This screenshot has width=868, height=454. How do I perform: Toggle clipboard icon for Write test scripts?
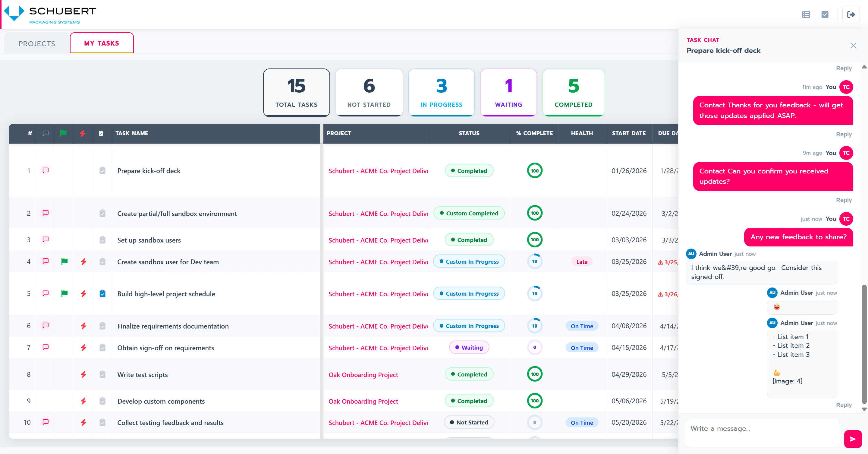coord(102,374)
